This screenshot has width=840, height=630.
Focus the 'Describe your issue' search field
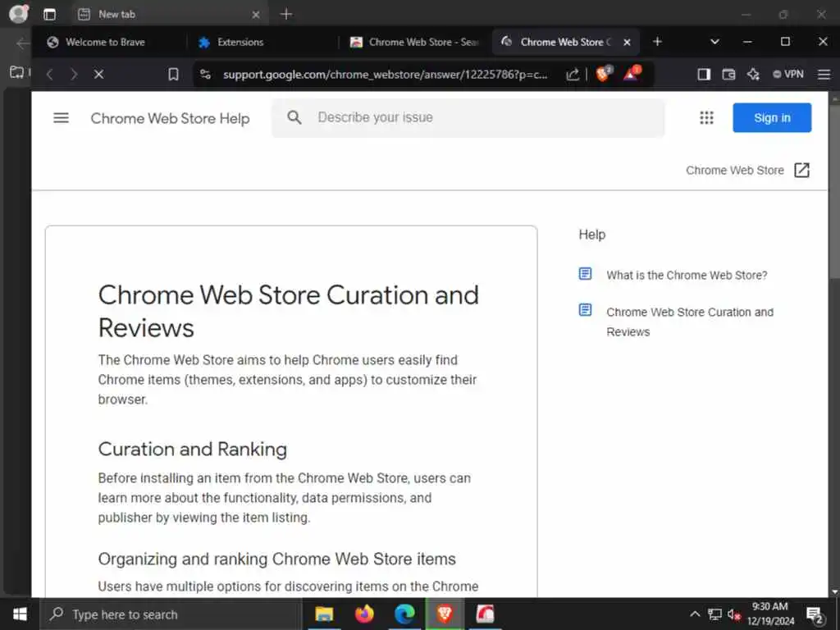click(468, 117)
